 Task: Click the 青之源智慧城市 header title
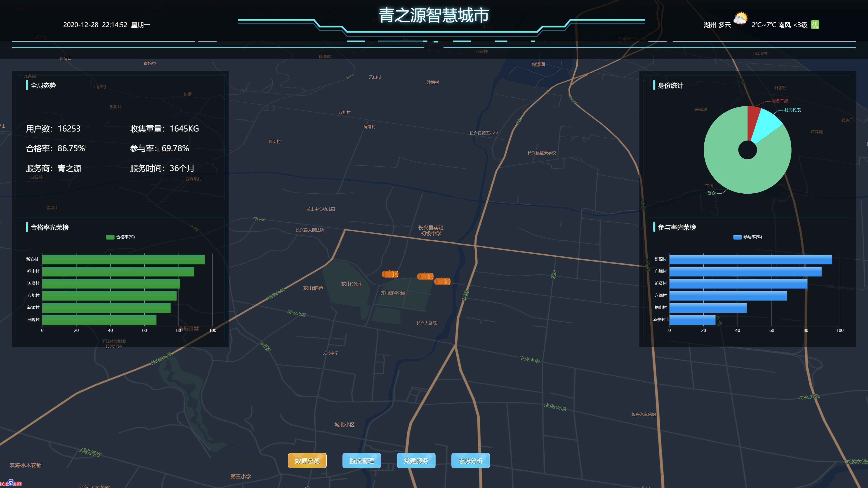click(434, 15)
